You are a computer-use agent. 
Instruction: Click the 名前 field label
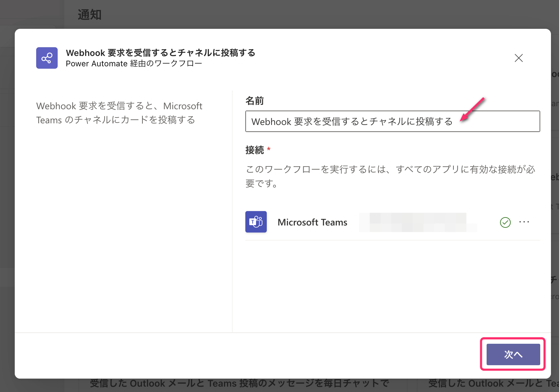coord(255,101)
